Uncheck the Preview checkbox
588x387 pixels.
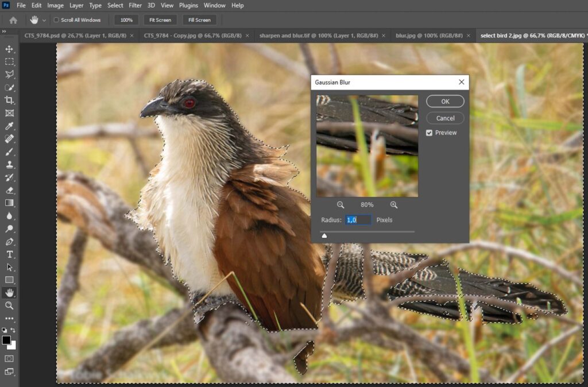coord(430,133)
